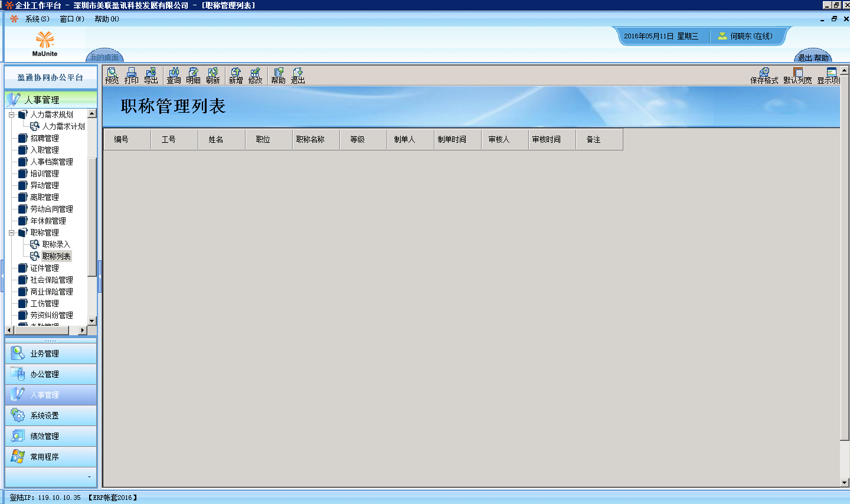The width and height of the screenshot is (850, 504).
Task: Open the 业务管理 module panel
Action: click(51, 354)
